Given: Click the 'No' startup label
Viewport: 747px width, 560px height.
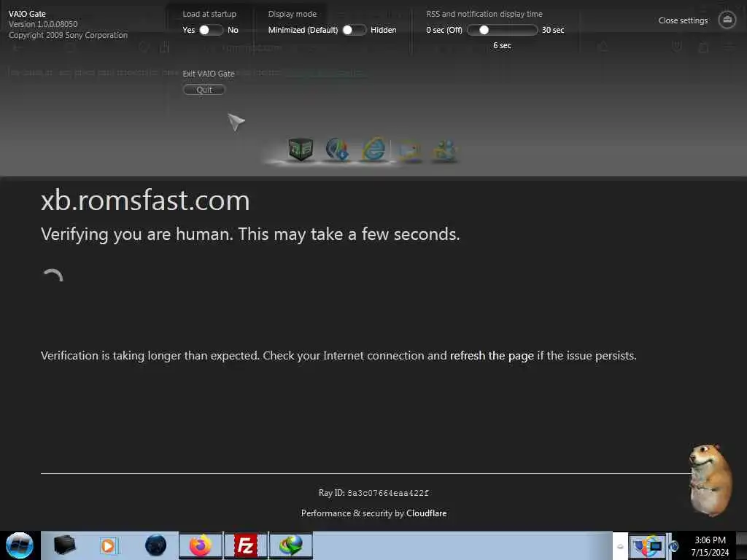Looking at the screenshot, I should (233, 30).
